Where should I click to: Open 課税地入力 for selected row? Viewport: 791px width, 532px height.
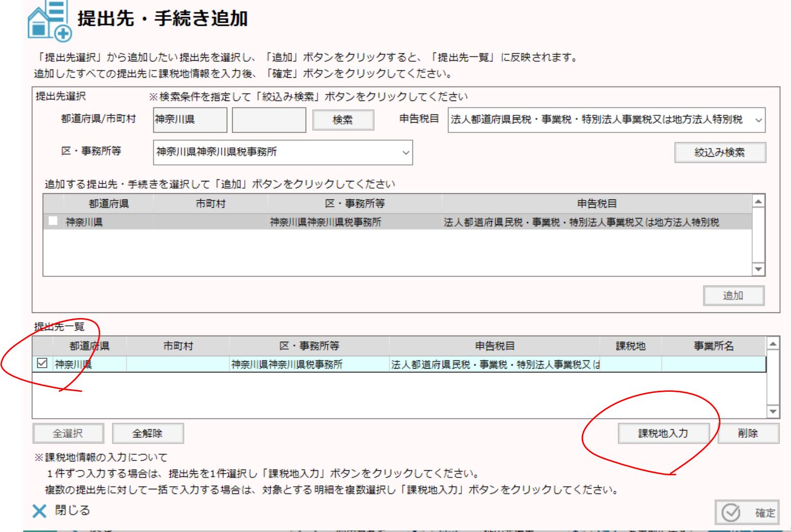[x=663, y=434]
